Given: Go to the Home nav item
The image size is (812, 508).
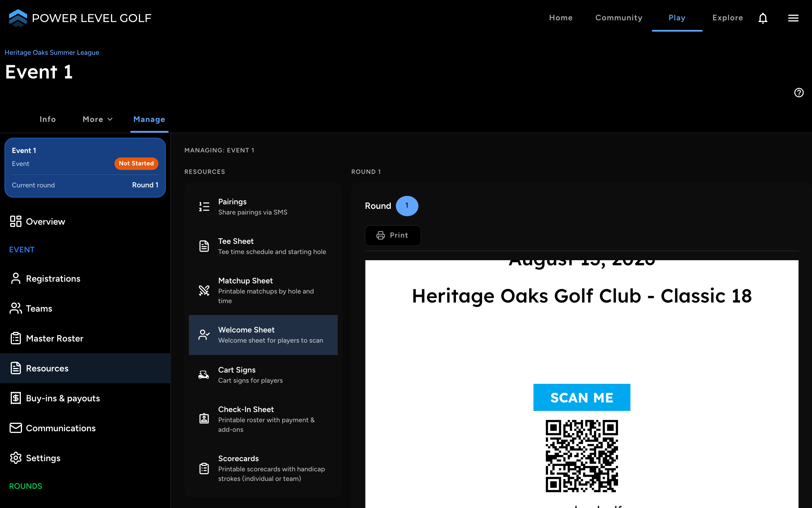Looking at the screenshot, I should (x=561, y=18).
